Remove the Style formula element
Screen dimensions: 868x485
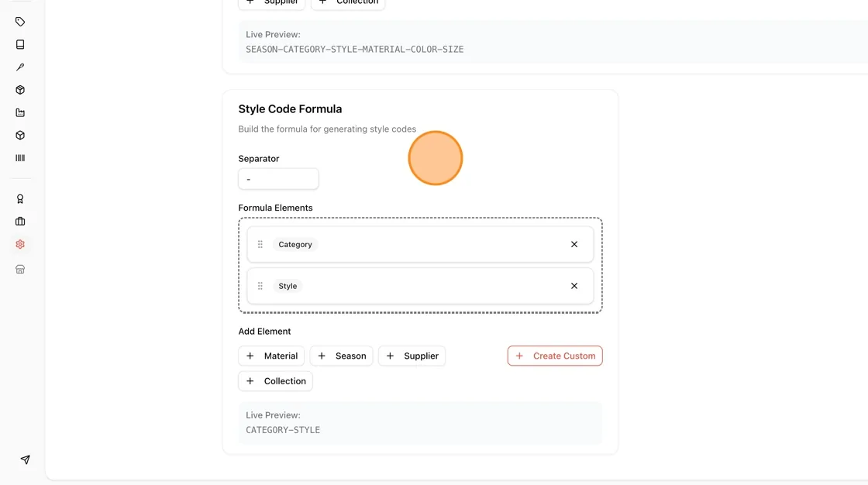click(x=574, y=286)
